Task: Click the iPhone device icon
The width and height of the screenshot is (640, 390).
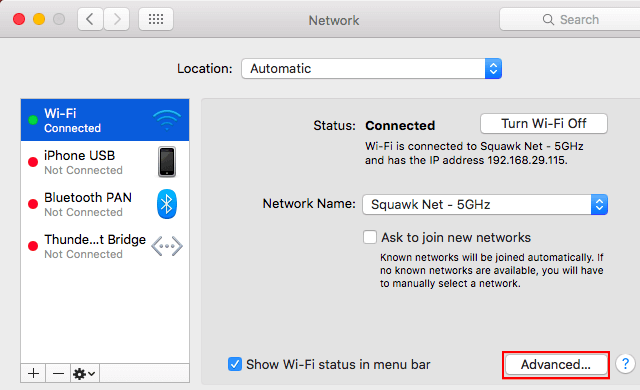Action: [167, 162]
